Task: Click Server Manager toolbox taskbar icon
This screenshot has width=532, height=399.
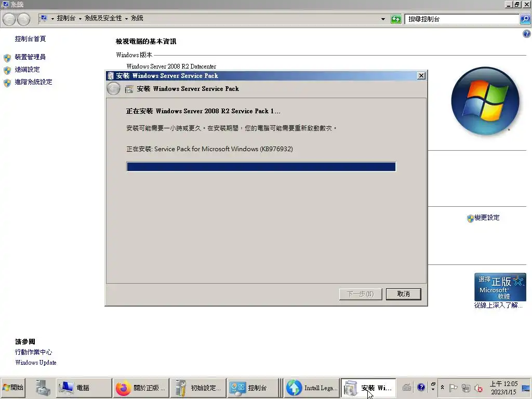Action: point(43,388)
